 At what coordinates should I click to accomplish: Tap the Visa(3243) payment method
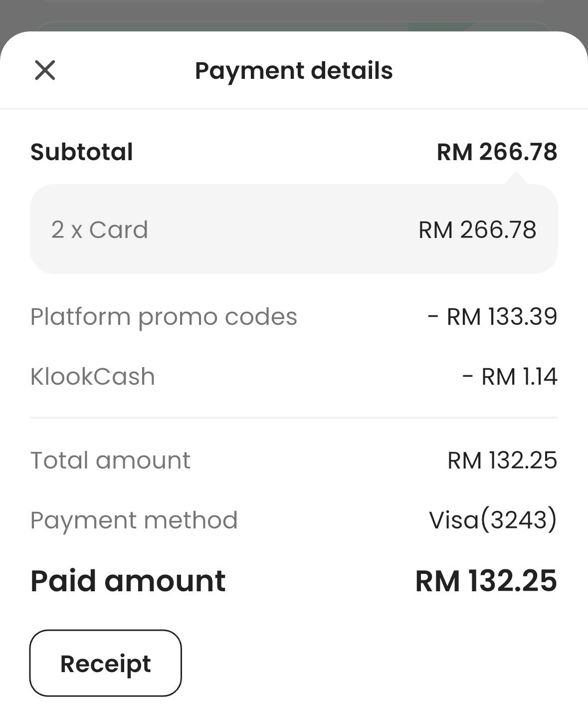[x=493, y=520]
